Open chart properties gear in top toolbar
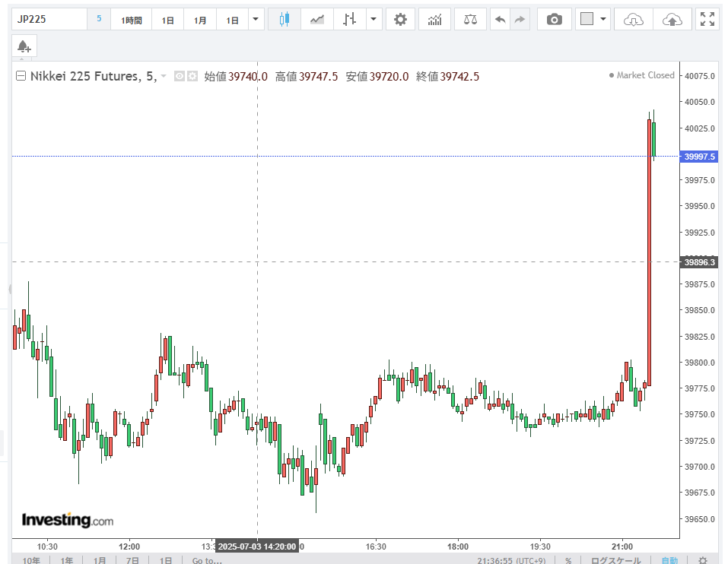728x564 pixels. [x=400, y=20]
